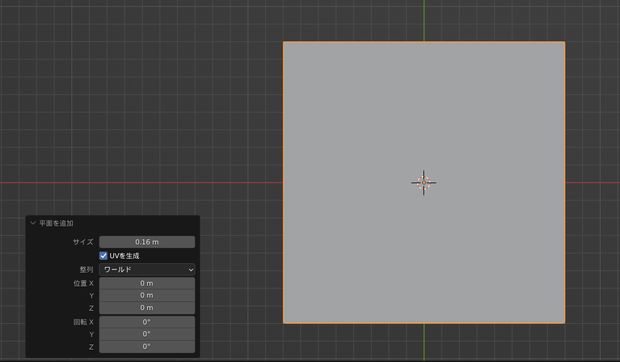Click the 位置 Y field
620x362 pixels.
pos(147,296)
